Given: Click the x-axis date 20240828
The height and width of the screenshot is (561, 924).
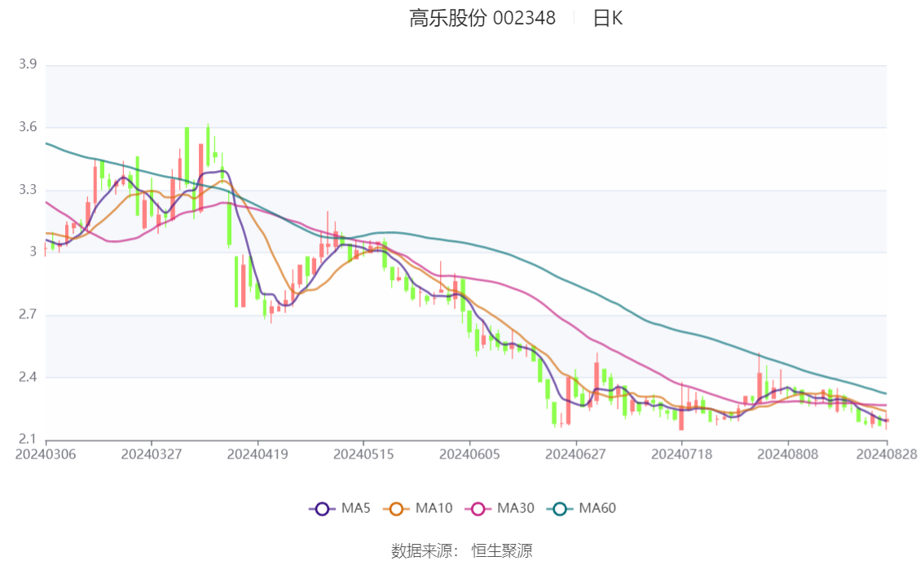Looking at the screenshot, I should [887, 454].
